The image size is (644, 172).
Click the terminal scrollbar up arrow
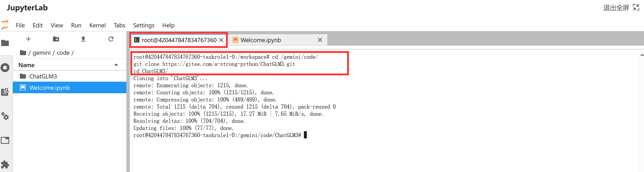[642, 55]
